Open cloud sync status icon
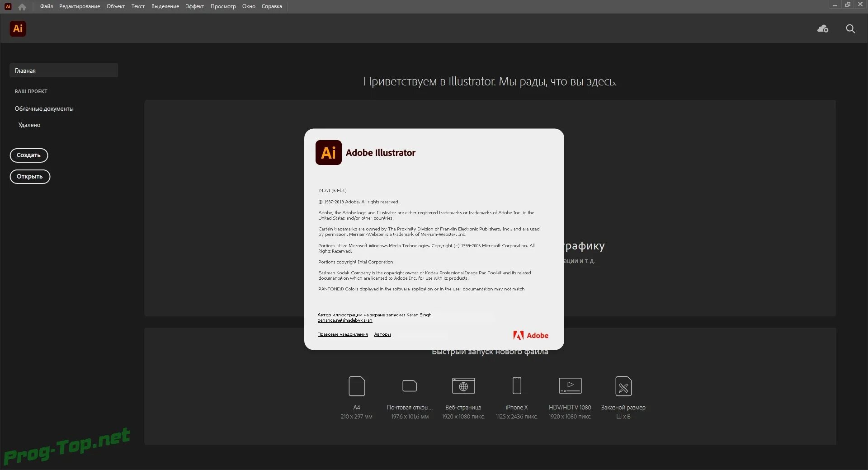 [823, 29]
